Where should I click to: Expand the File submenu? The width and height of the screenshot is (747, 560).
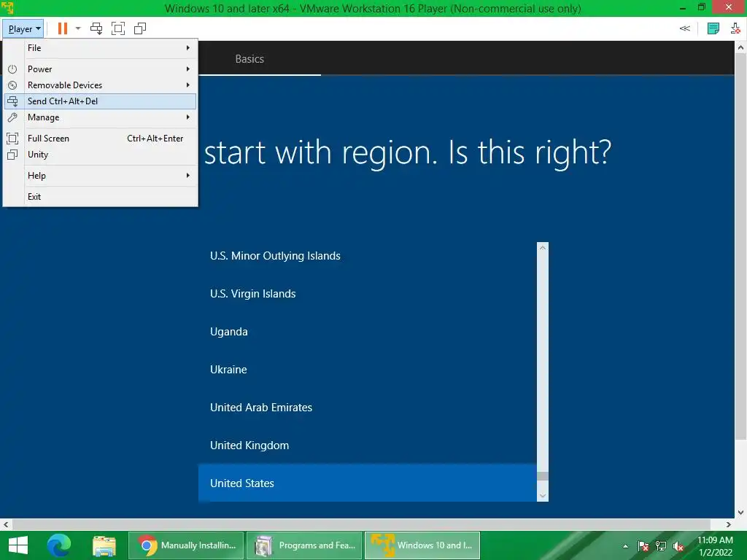(101, 48)
